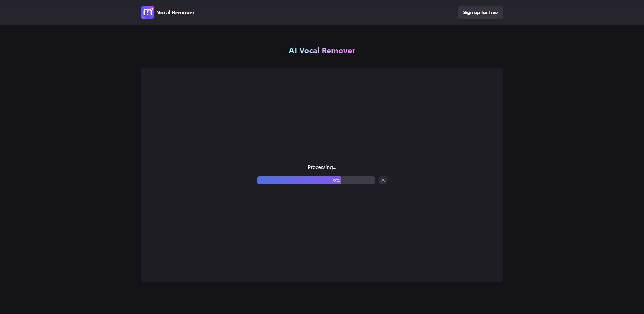Click the 72% processing progress bar
The height and width of the screenshot is (314, 644).
pos(316,180)
